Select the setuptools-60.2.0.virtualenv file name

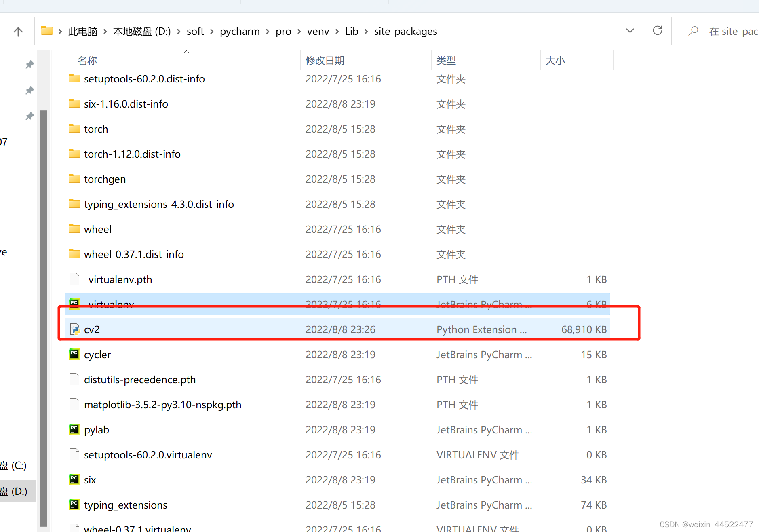(x=148, y=455)
